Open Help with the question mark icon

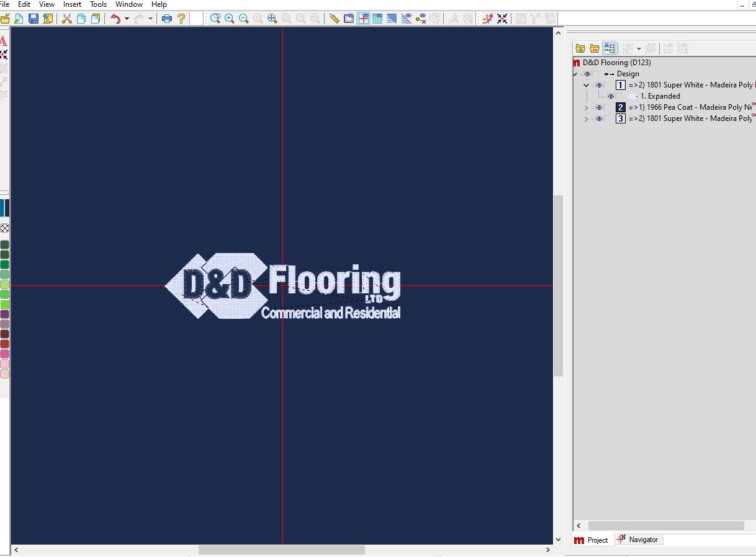click(181, 19)
